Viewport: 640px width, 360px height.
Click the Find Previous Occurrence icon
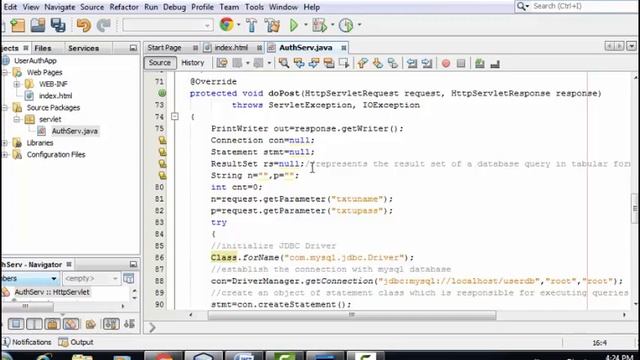(299, 63)
